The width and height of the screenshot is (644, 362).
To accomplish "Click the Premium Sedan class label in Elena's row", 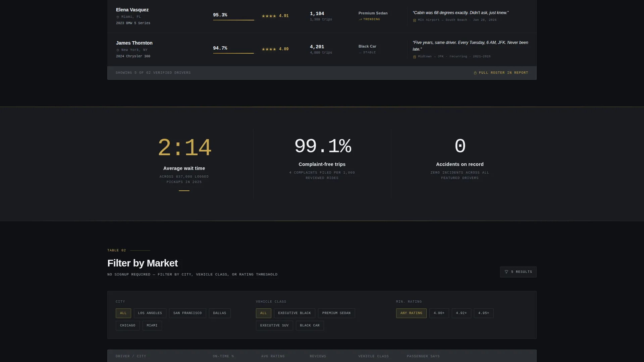I will click(373, 13).
